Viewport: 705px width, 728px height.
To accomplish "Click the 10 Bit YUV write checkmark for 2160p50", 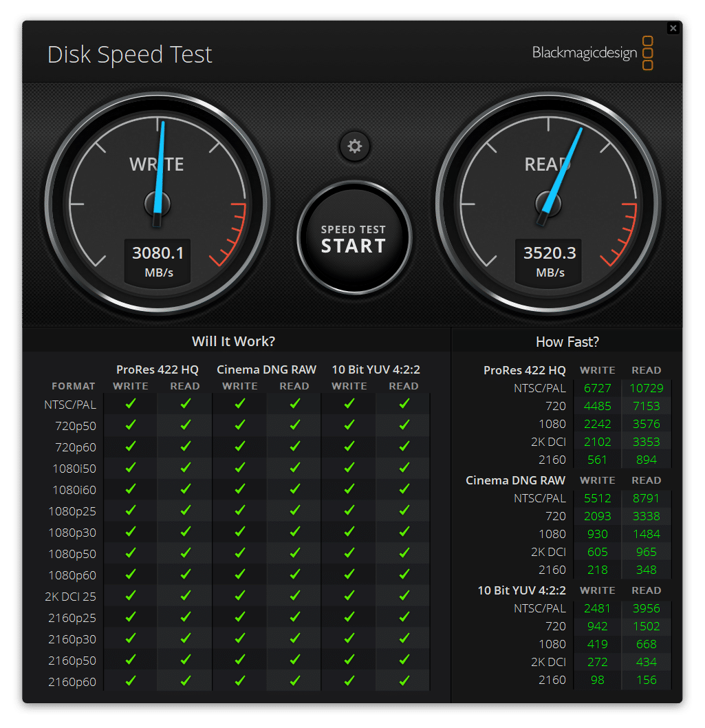I will point(349,660).
